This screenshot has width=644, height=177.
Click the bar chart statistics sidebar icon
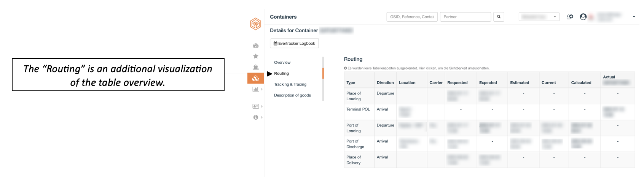pos(255,89)
